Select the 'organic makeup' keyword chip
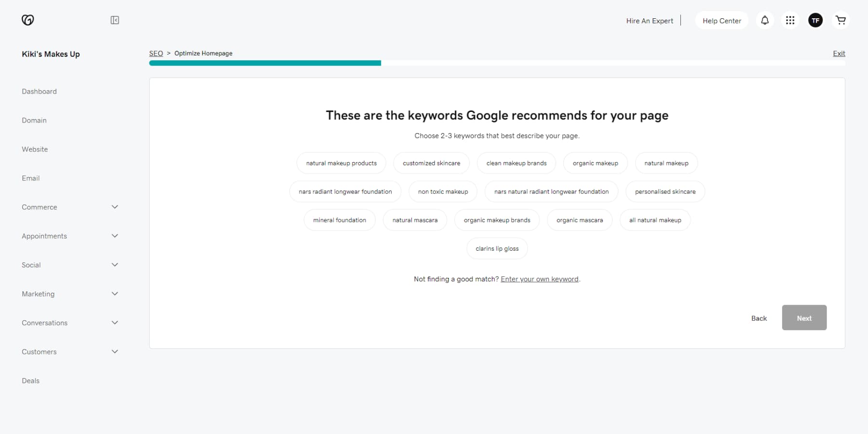The height and width of the screenshot is (434, 868). pyautogui.click(x=595, y=163)
